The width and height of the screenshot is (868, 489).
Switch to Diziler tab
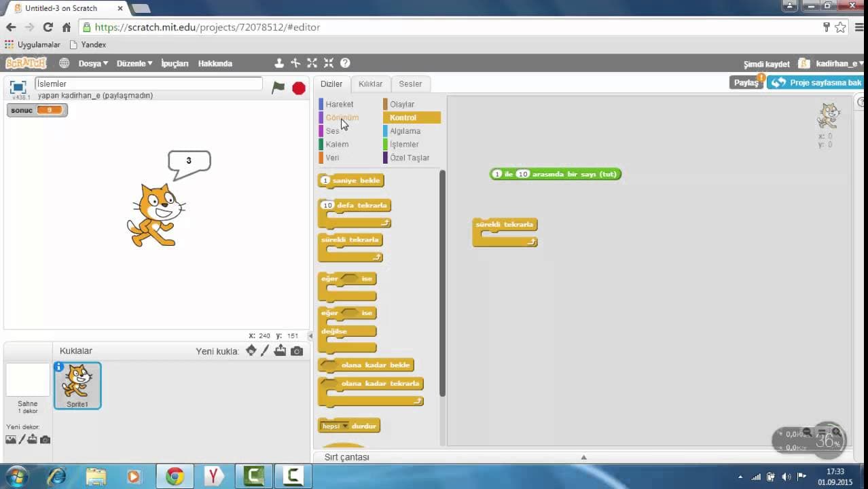point(331,84)
